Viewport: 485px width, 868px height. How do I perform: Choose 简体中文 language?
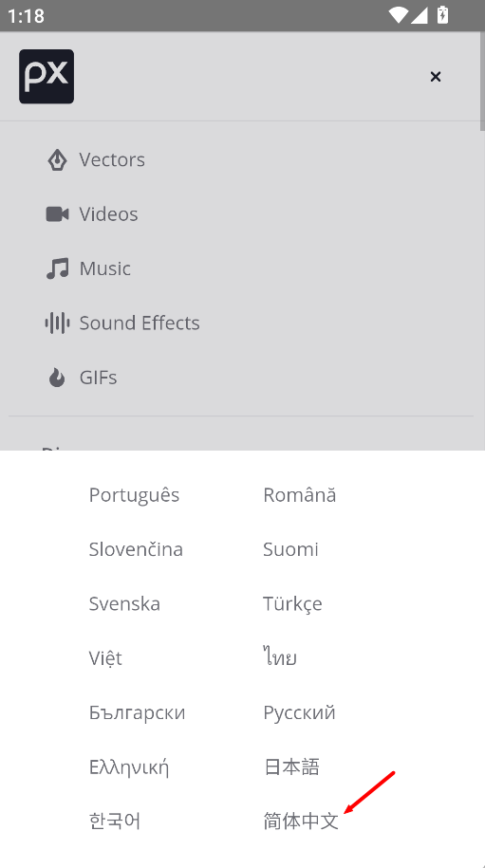301,821
